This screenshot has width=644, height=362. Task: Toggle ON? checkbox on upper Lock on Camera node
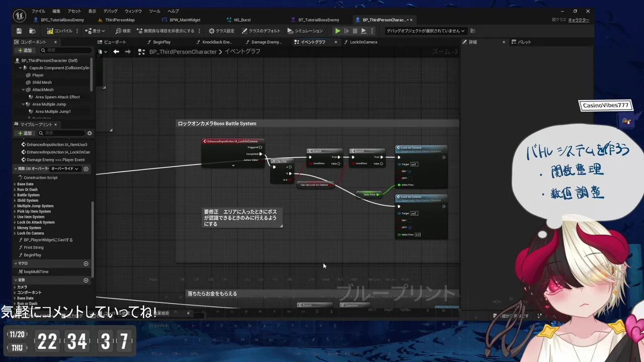(x=410, y=171)
